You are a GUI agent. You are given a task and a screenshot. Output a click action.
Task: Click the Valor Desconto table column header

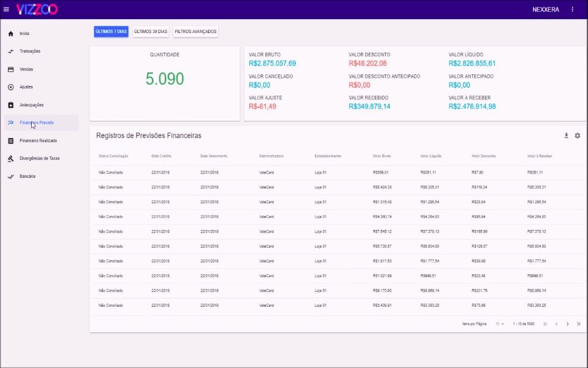point(484,156)
